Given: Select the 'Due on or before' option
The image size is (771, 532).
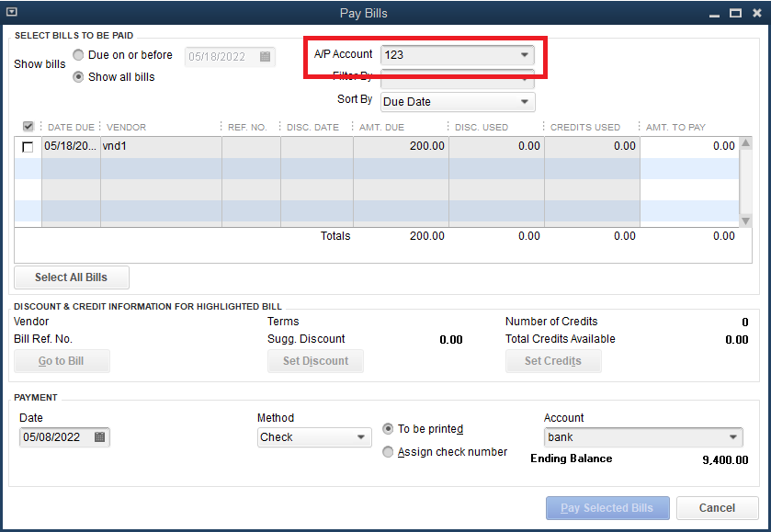Looking at the screenshot, I should click(x=79, y=55).
